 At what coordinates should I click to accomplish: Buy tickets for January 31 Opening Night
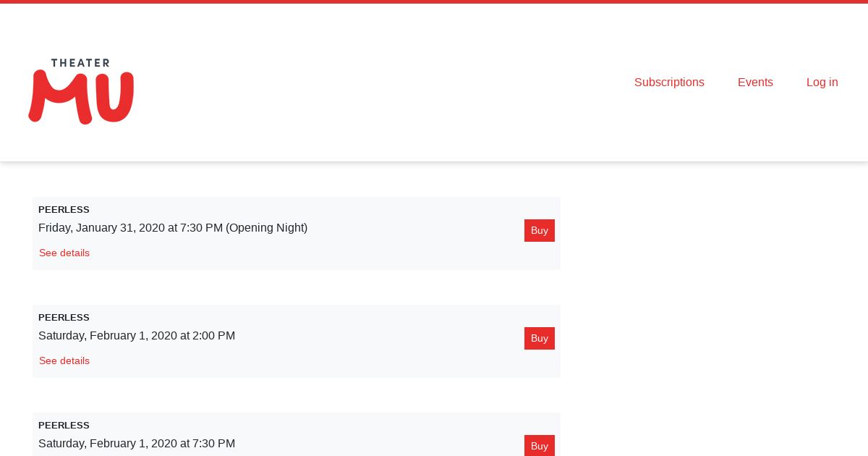click(540, 230)
